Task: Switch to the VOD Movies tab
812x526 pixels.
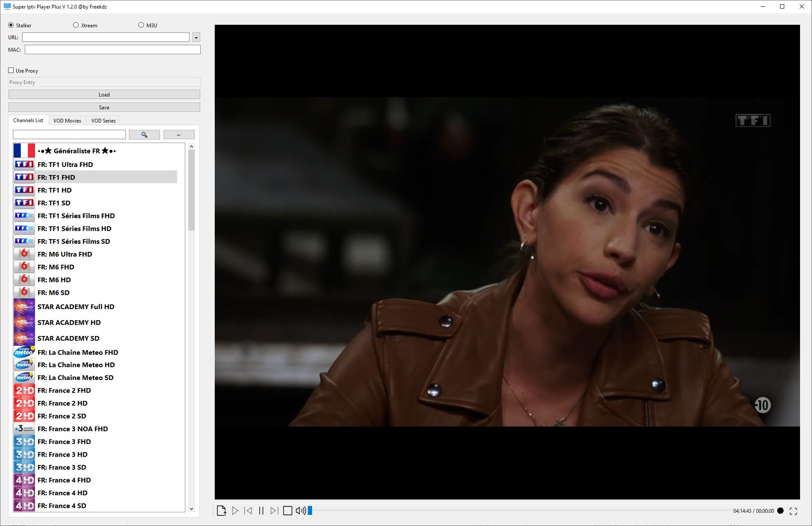Action: pos(67,121)
